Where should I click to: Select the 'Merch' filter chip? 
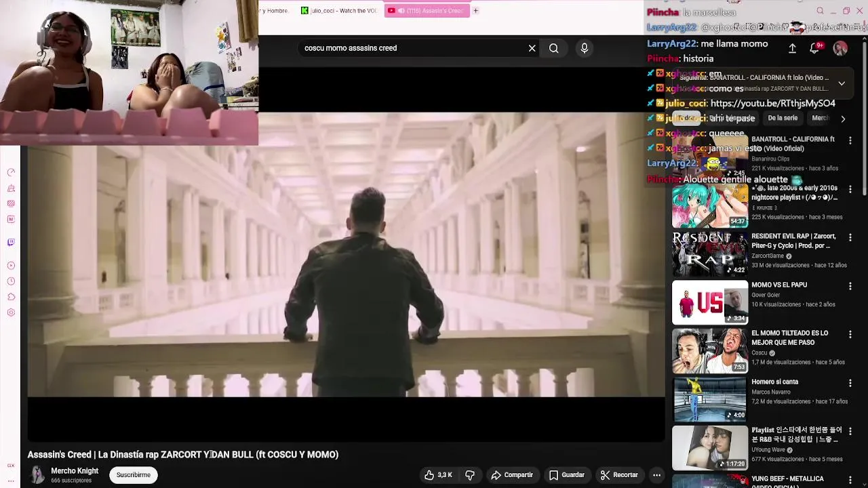[821, 118]
